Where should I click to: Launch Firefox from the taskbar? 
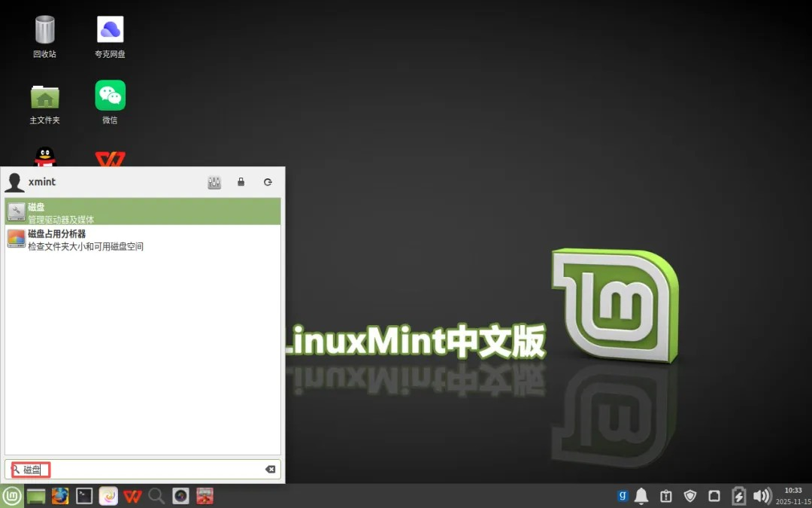(60, 496)
